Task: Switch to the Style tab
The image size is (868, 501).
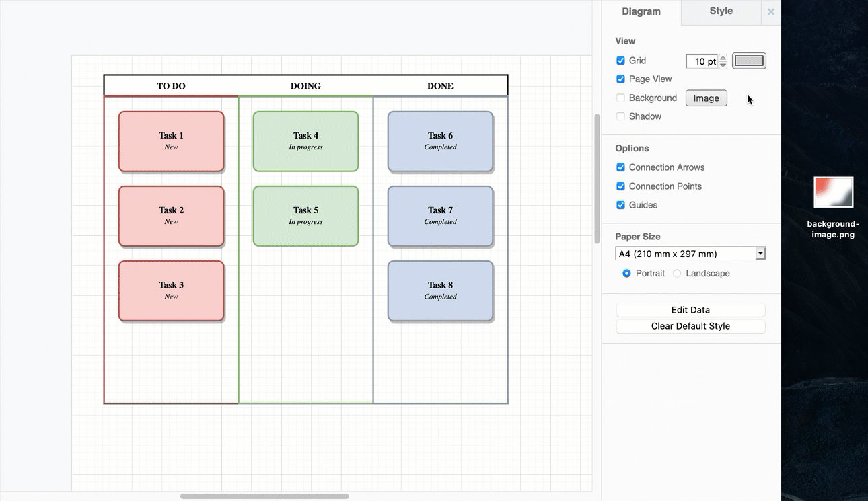Action: [x=721, y=11]
